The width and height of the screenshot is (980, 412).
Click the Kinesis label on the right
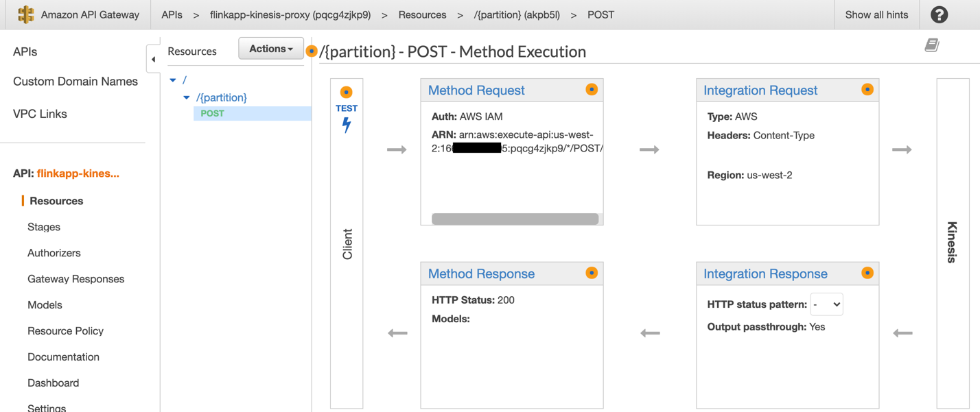point(952,242)
